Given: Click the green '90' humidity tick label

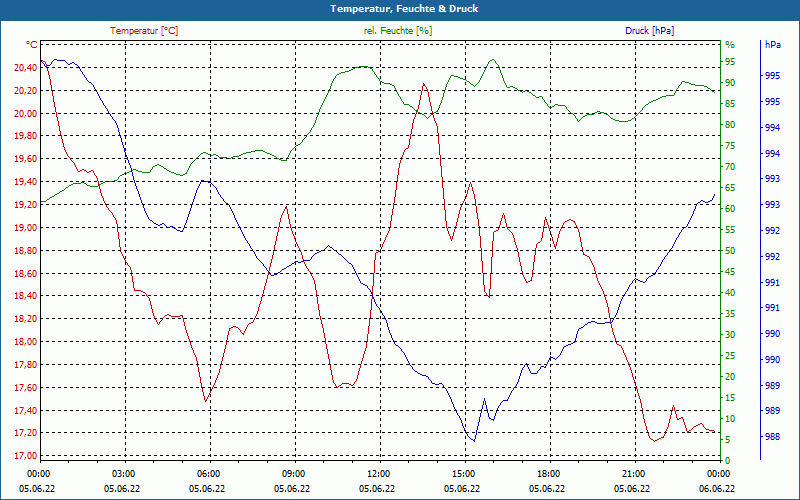Looking at the screenshot, I should pos(730,83).
